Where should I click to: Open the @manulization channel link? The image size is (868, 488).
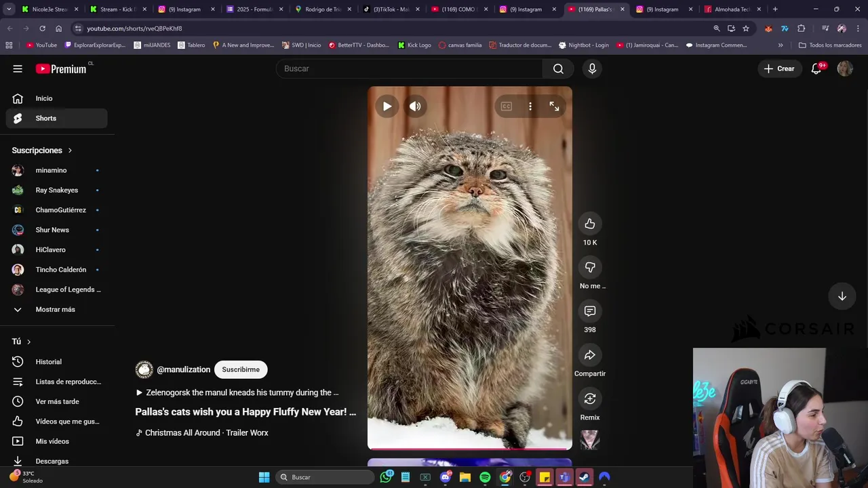tap(183, 369)
